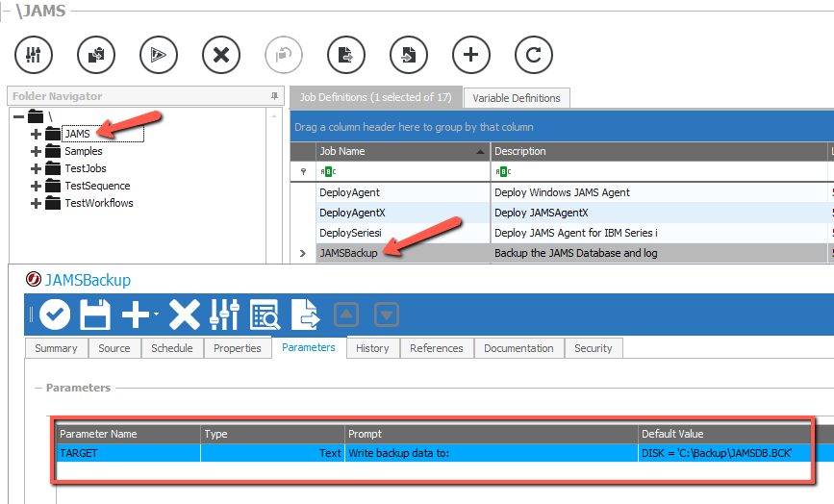The height and width of the screenshot is (504, 834).
Task: Click the round submit/run job icon
Action: [159, 54]
